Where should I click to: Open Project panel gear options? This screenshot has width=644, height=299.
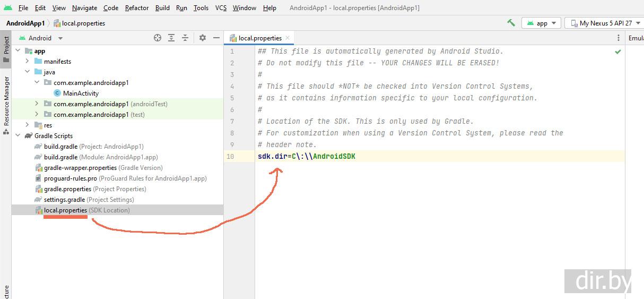coord(202,38)
